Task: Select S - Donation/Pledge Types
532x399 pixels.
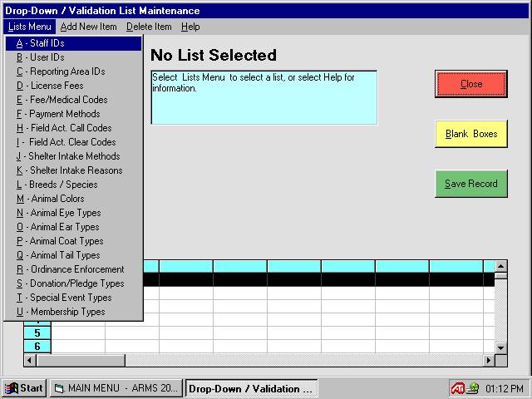Action: [x=74, y=283]
